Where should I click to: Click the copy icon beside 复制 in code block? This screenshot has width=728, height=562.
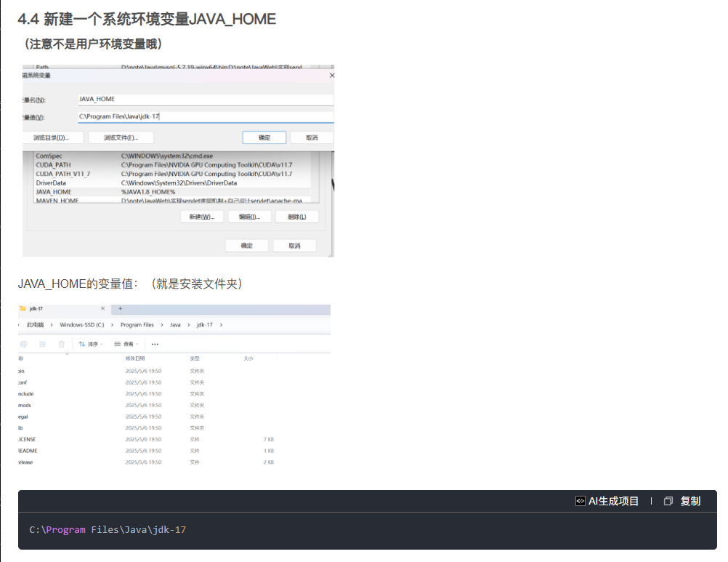coord(668,501)
